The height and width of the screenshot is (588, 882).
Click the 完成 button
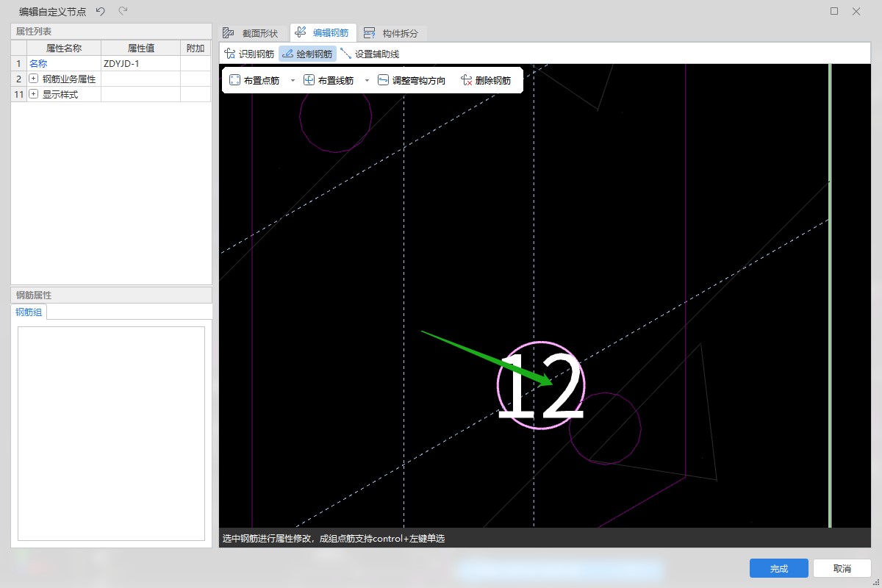pyautogui.click(x=778, y=568)
